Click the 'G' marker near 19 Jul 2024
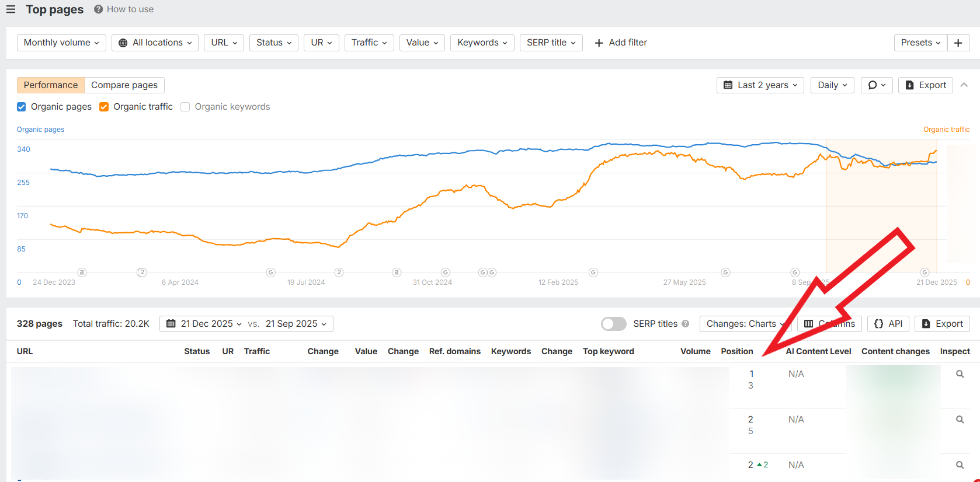The width and height of the screenshot is (980, 482). point(271,273)
